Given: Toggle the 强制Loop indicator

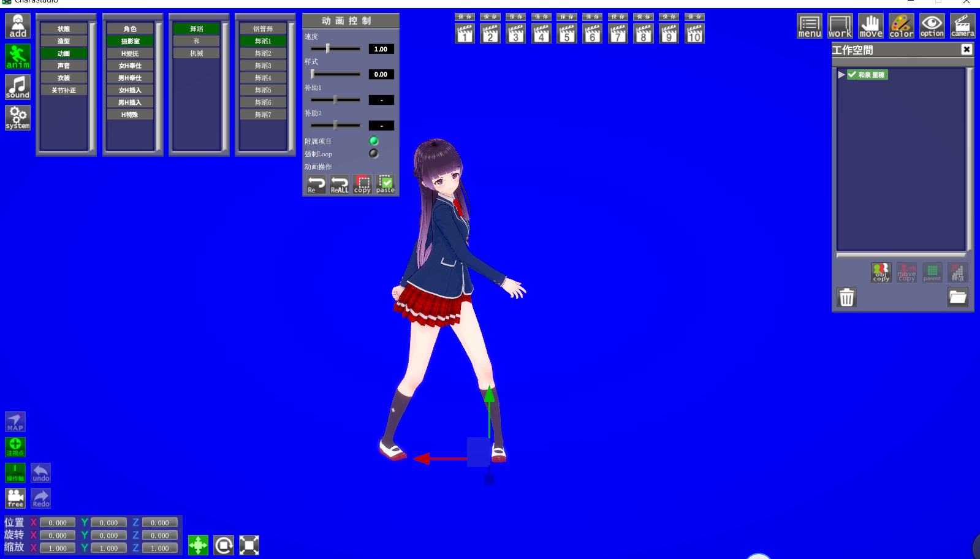Looking at the screenshot, I should coord(374,154).
